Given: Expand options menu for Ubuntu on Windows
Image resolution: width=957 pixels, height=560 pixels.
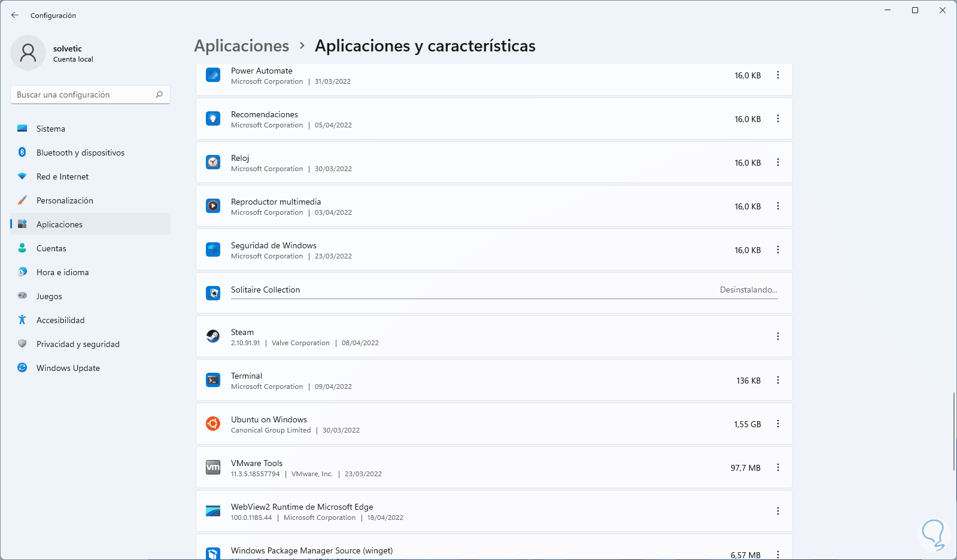Looking at the screenshot, I should click(x=778, y=424).
